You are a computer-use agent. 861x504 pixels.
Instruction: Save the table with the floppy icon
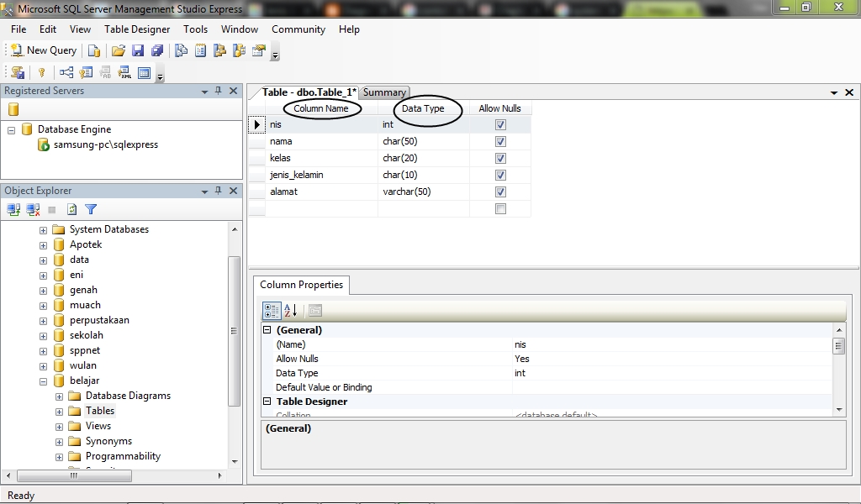coord(138,51)
